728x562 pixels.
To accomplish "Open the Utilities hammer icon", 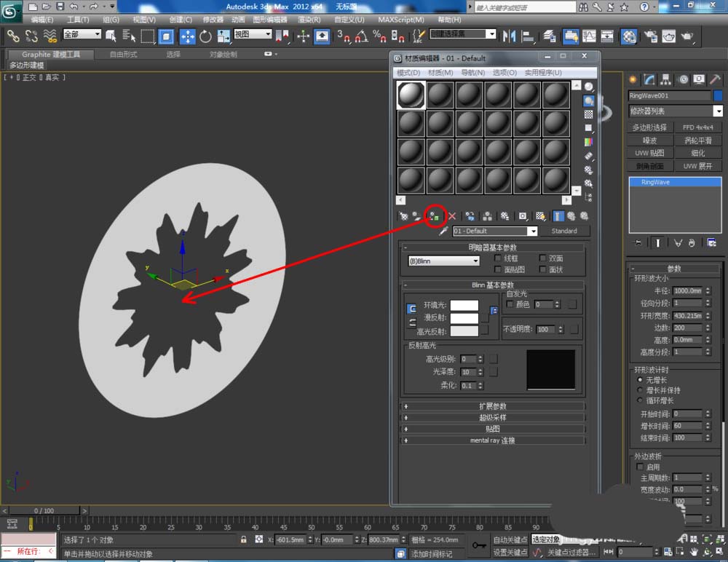I will [x=715, y=79].
